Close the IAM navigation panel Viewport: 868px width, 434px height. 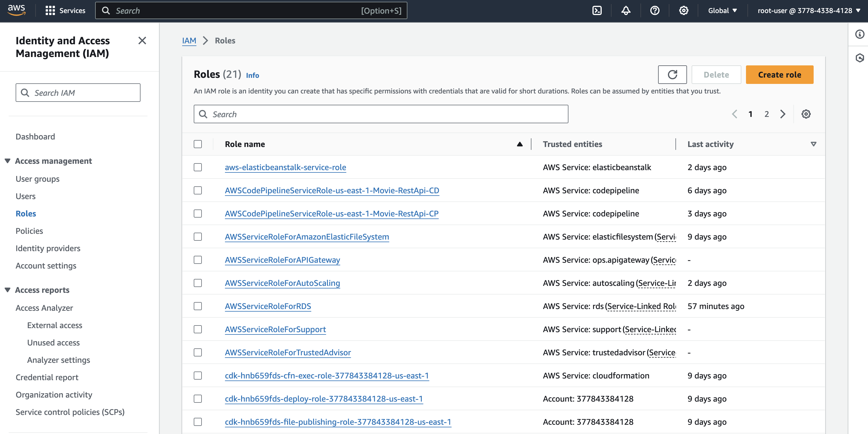142,41
